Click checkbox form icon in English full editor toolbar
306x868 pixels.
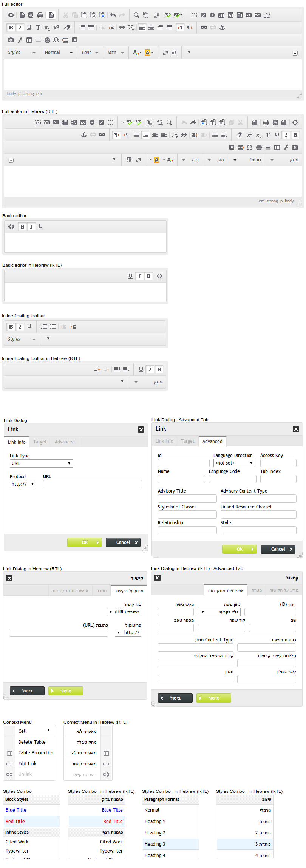click(x=203, y=15)
